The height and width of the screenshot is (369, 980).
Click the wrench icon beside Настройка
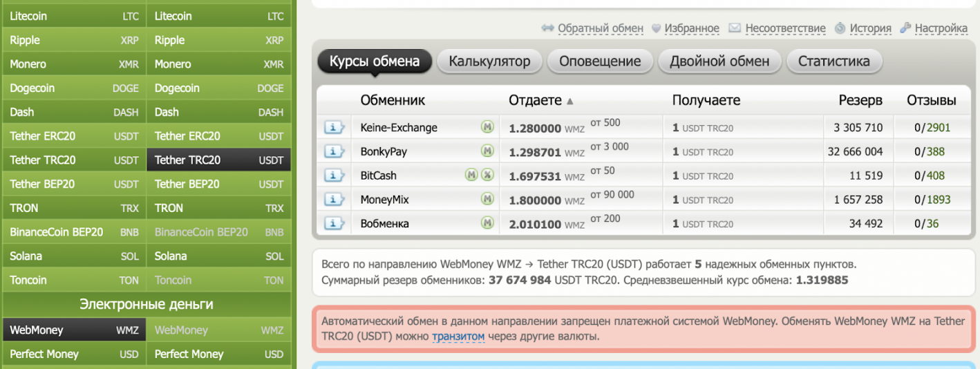(905, 28)
